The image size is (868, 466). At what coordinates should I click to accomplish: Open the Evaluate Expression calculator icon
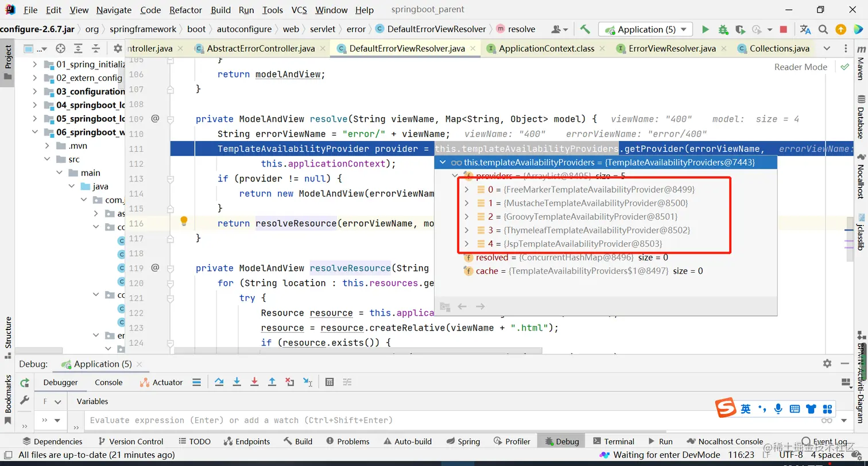point(329,382)
